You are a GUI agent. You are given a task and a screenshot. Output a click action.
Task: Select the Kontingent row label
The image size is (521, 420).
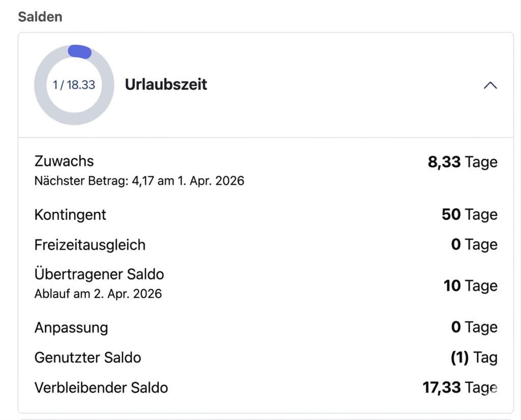click(70, 215)
